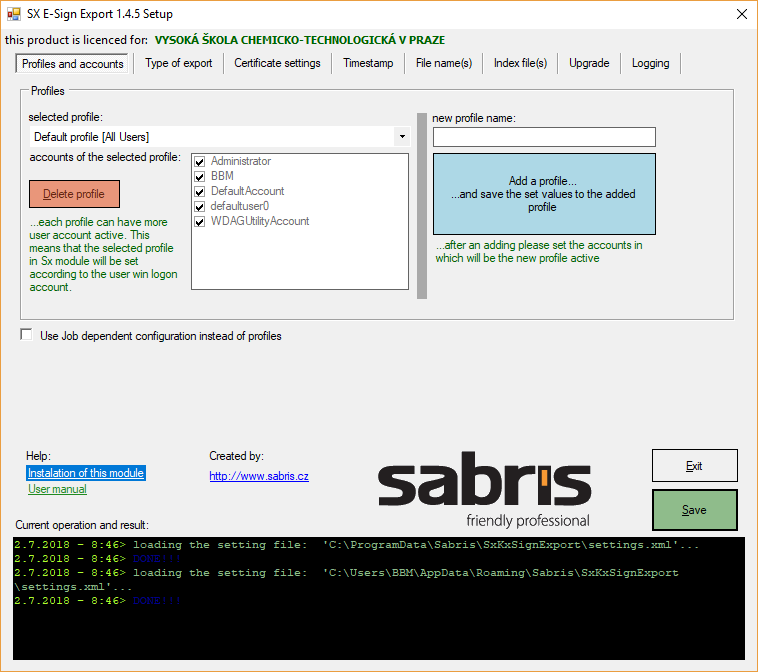Expand the selected profile dropdown
Screen dimensions: 758x672
(402, 137)
